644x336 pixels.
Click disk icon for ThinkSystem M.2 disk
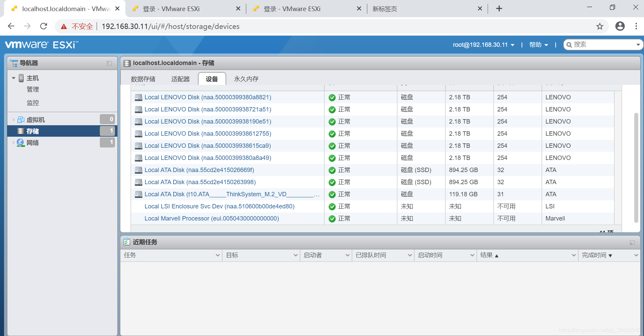tap(139, 194)
